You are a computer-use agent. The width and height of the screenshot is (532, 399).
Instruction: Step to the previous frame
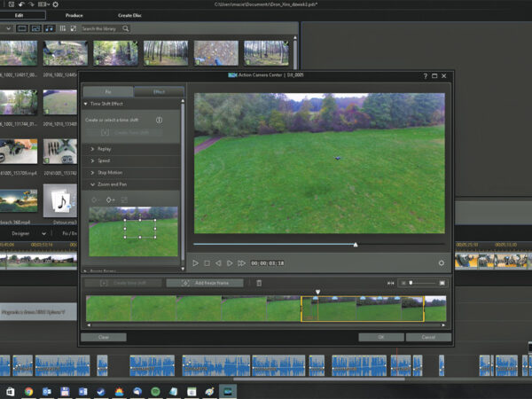(218, 262)
